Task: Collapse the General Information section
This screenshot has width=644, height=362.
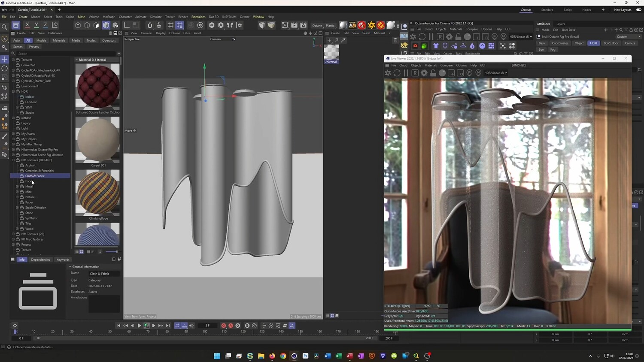Action: click(70, 267)
